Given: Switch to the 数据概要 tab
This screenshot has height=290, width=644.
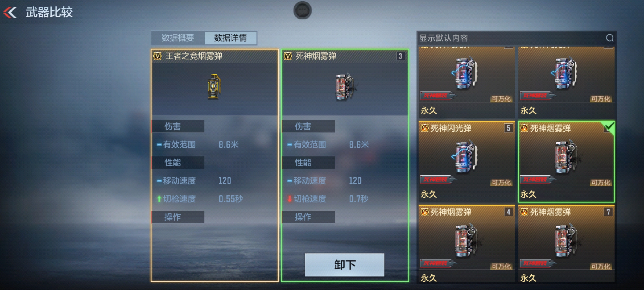Looking at the screenshot, I should coord(178,38).
